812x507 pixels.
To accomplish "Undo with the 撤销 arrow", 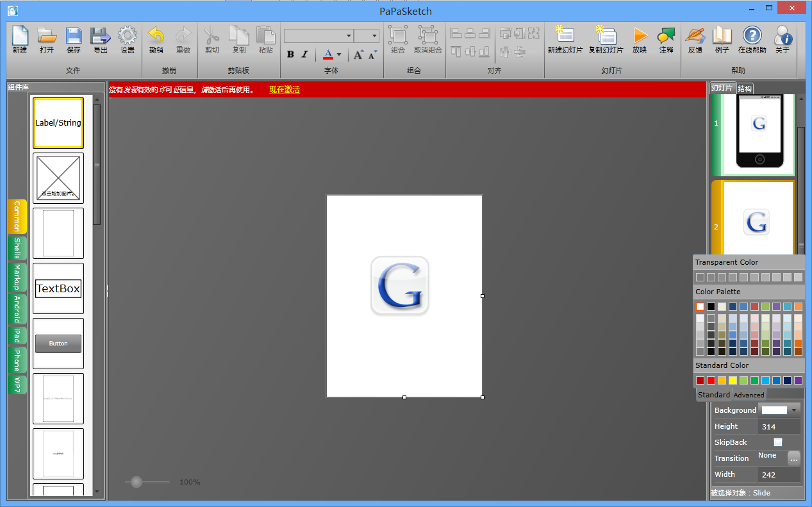I will [x=156, y=40].
